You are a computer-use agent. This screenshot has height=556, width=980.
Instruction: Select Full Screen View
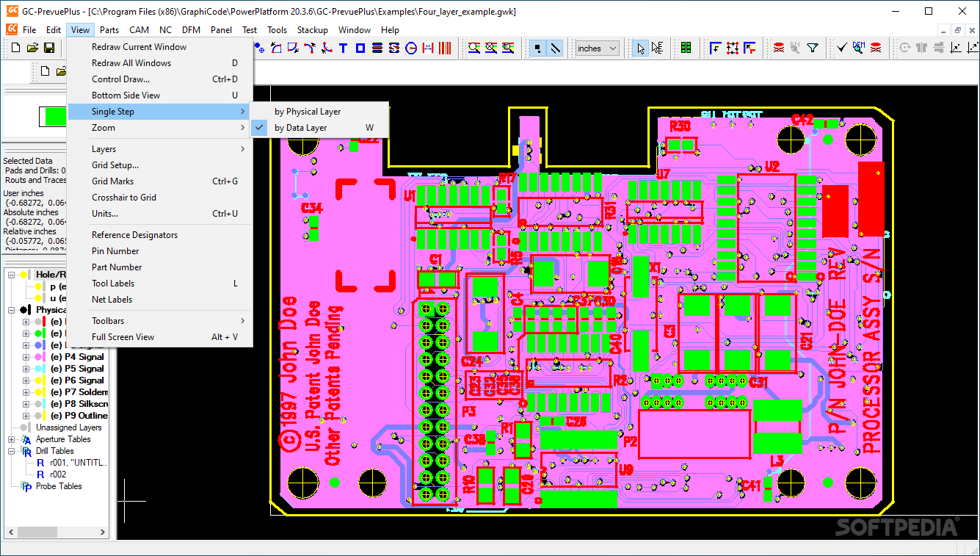159,337
